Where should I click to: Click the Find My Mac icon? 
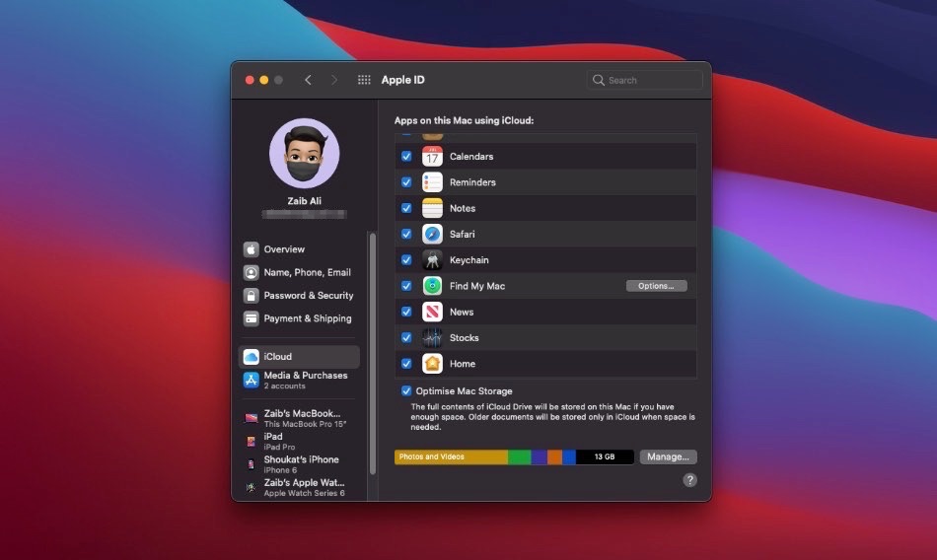[x=432, y=286]
